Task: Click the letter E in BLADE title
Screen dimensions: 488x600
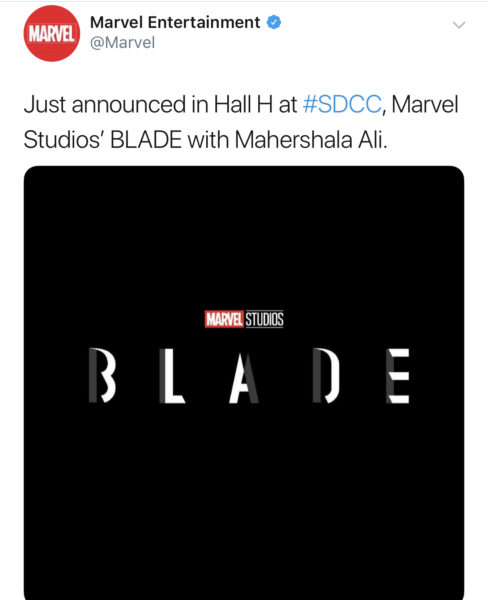Action: point(398,375)
